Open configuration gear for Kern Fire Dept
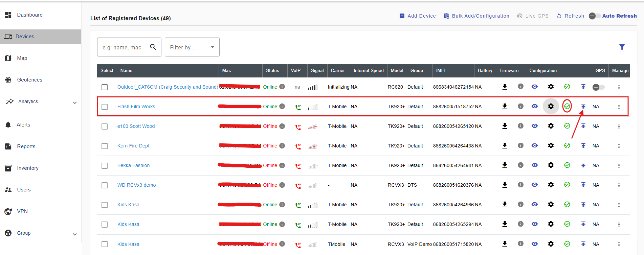This screenshot has height=255, width=644. [551, 146]
